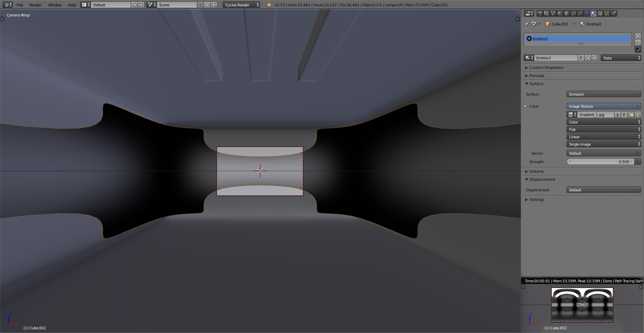Toggle the pin ID icon in properties
Image resolution: width=644 pixels, height=333 pixels.
(527, 24)
